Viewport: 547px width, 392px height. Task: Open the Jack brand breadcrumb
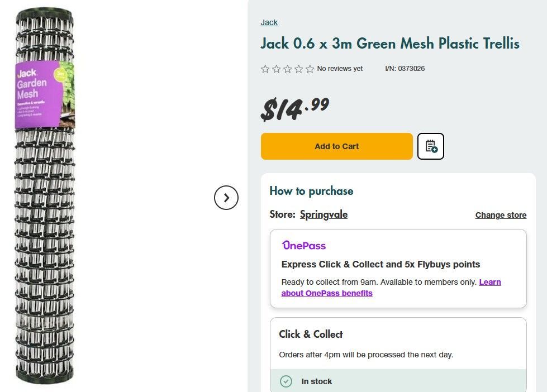tap(269, 22)
